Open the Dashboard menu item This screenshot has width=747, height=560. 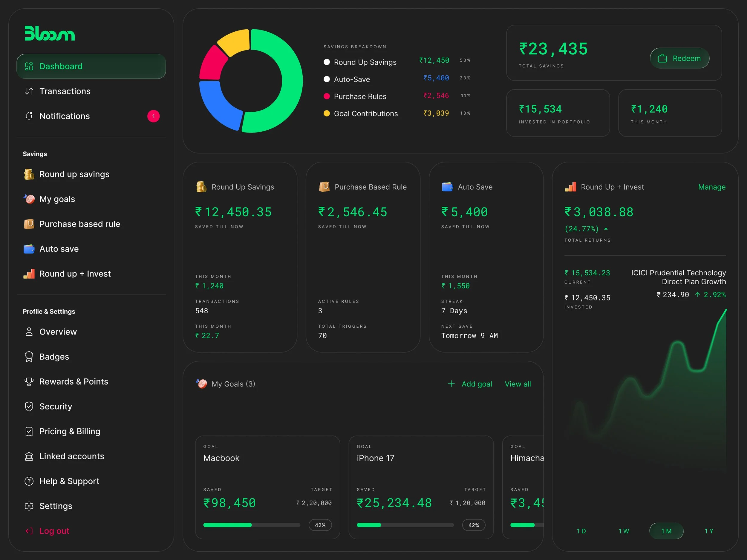(x=91, y=67)
